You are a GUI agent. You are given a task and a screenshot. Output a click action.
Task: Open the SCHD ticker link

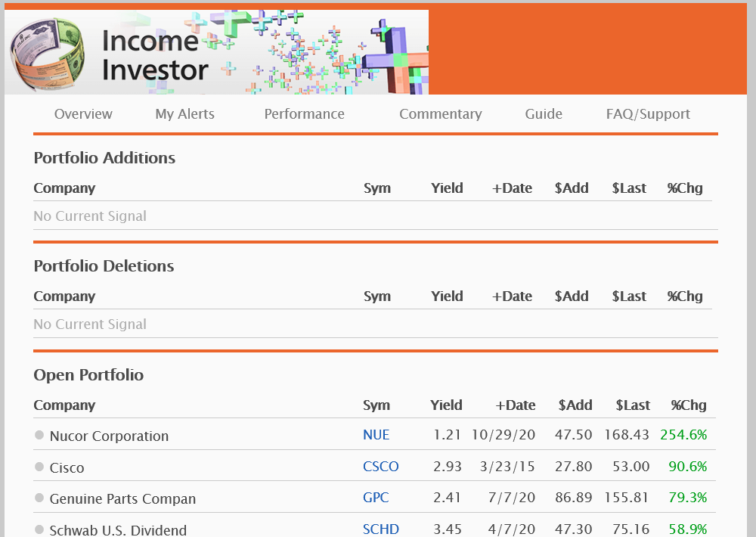(x=381, y=529)
